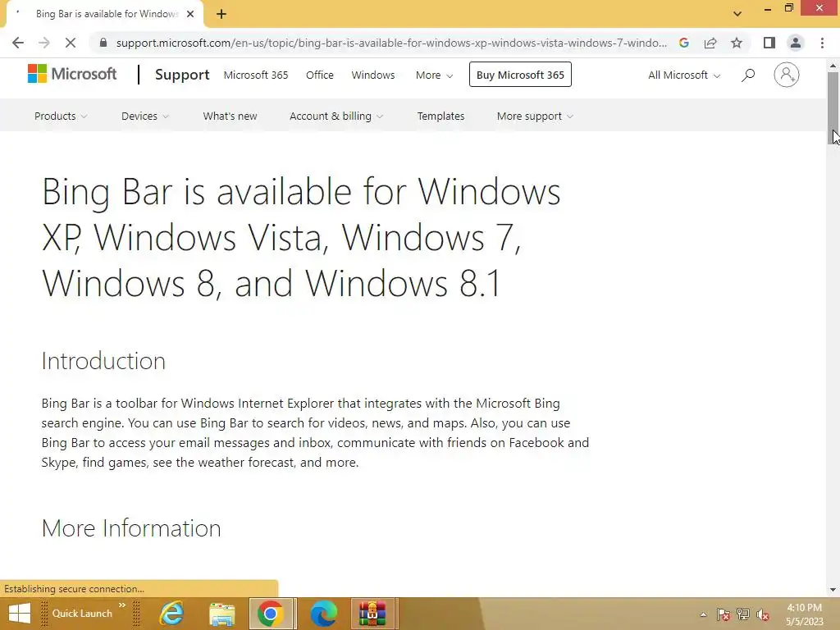The height and width of the screenshot is (630, 840).
Task: Open the site search magnifier
Action: pos(748,75)
